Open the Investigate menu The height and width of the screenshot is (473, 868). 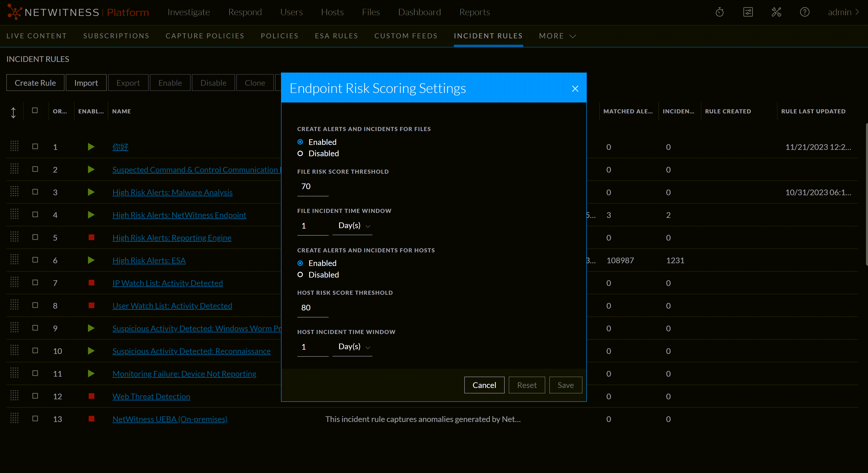click(189, 12)
